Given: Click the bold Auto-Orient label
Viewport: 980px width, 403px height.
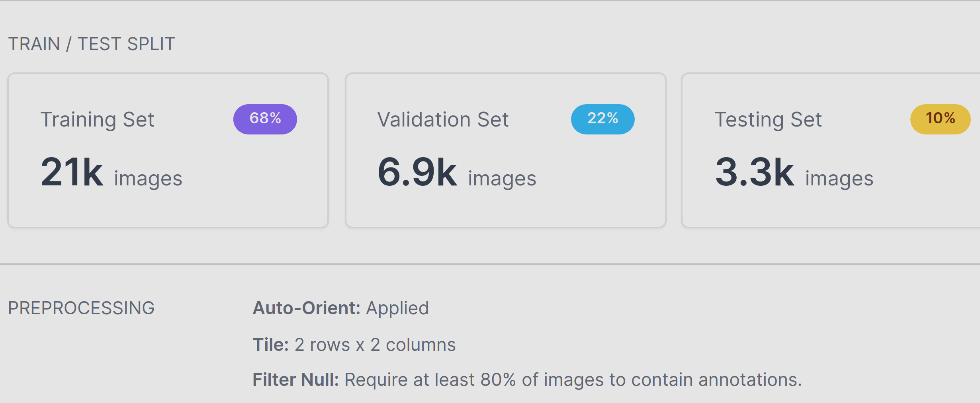Looking at the screenshot, I should click(307, 308).
